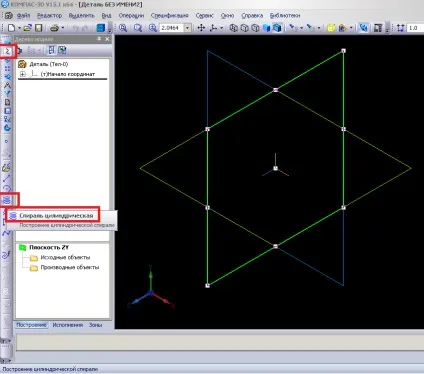Select the Zoom window magnifier icon

(123, 28)
